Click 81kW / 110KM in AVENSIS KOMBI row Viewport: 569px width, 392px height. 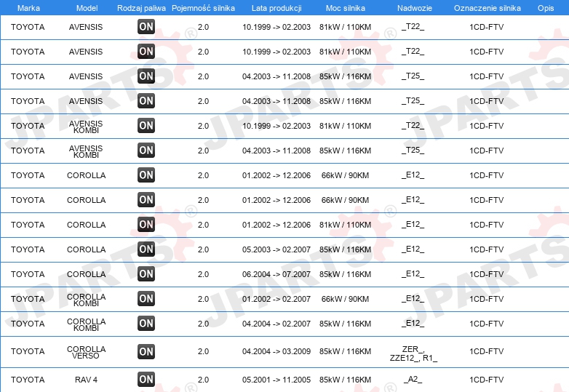(345, 126)
